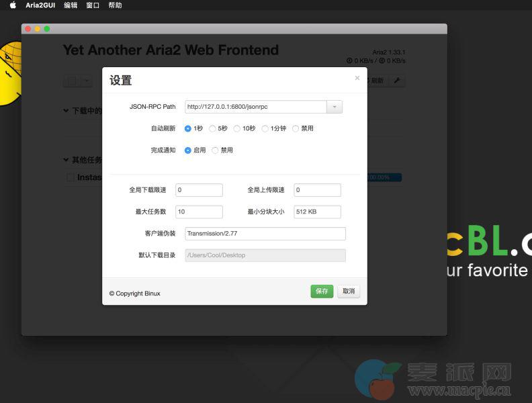Click the green 保存 button
532x403 pixels.
click(322, 292)
